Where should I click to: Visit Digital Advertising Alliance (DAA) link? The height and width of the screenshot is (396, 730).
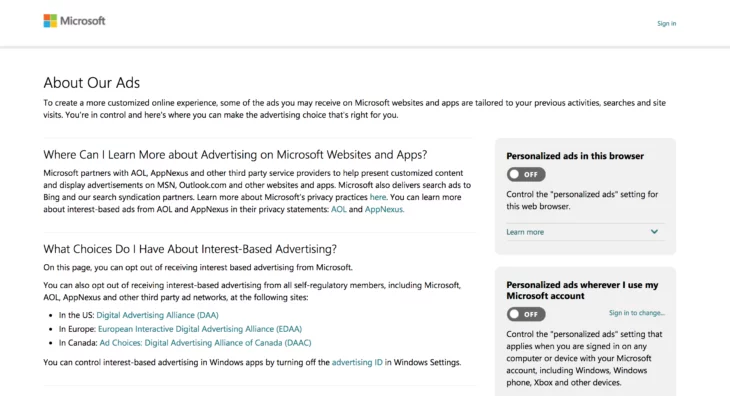(157, 315)
